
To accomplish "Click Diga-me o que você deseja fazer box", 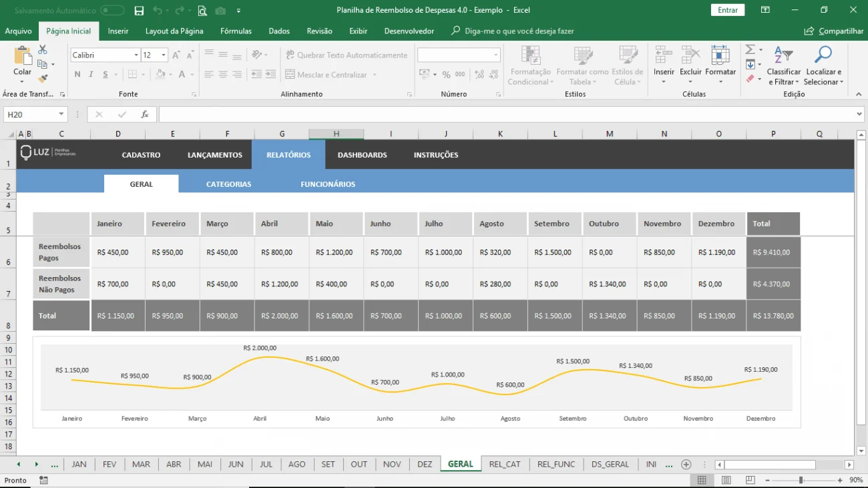I will click(513, 31).
